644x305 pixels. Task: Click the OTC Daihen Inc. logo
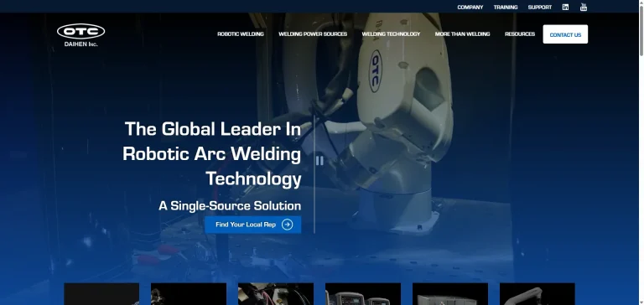pyautogui.click(x=80, y=35)
